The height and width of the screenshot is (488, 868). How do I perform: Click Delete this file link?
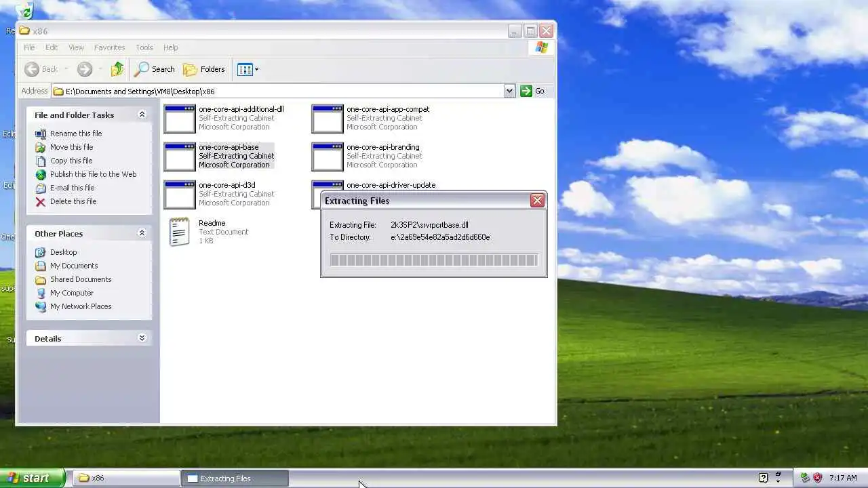[73, 201]
